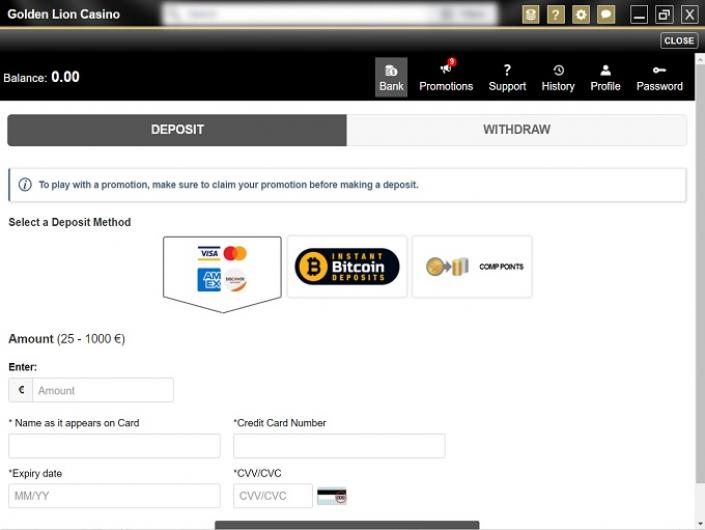
Task: Open the gold chat bubble icon
Action: (x=606, y=15)
